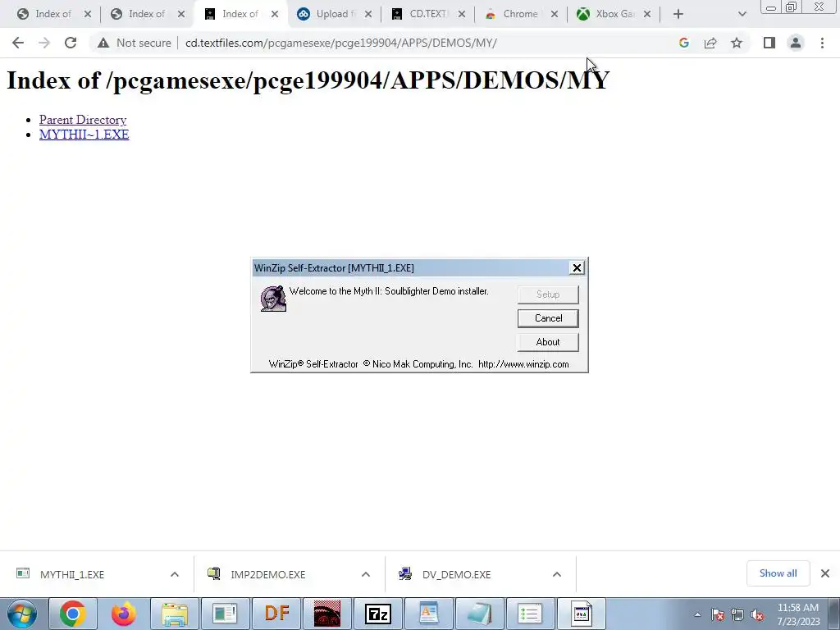Bookmark this page with the star icon
This screenshot has width=840, height=630.
[737, 43]
